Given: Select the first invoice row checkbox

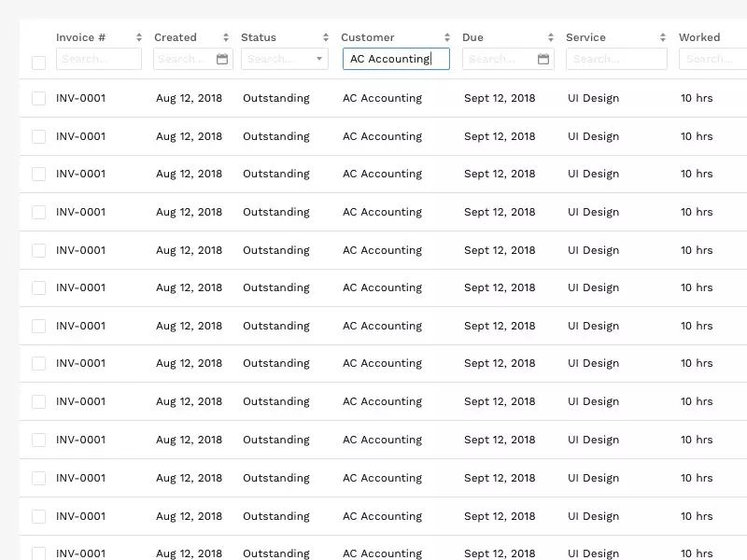Looking at the screenshot, I should click(38, 98).
